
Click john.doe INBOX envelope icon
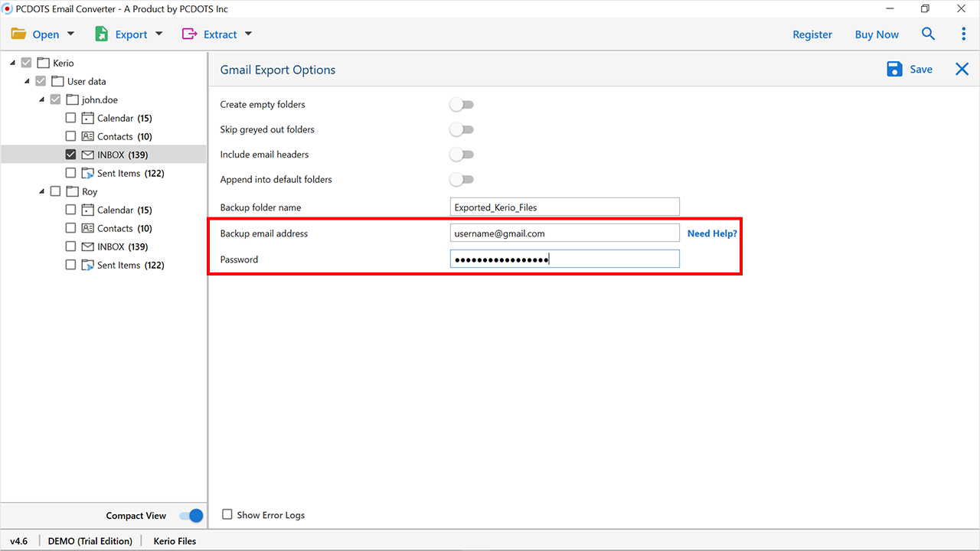click(x=88, y=155)
